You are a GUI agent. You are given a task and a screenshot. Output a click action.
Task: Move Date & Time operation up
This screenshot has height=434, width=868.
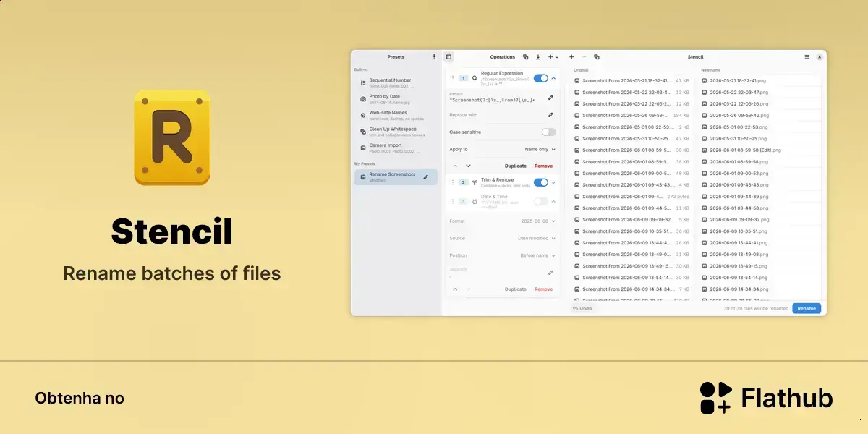(455, 289)
